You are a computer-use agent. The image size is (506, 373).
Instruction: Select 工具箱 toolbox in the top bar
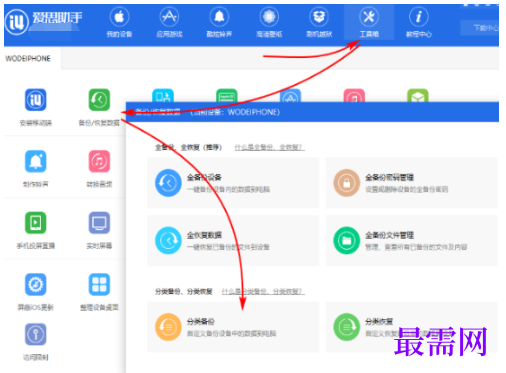point(369,22)
